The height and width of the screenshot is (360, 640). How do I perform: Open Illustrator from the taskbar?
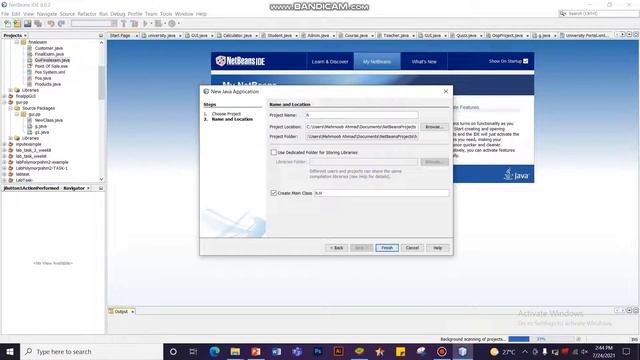coord(338,351)
